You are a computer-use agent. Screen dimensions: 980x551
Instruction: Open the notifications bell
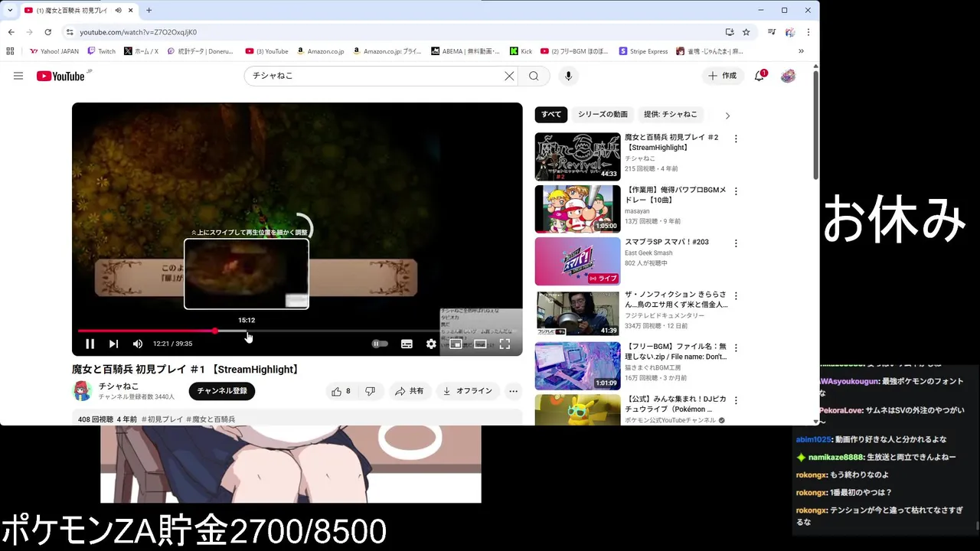point(759,76)
